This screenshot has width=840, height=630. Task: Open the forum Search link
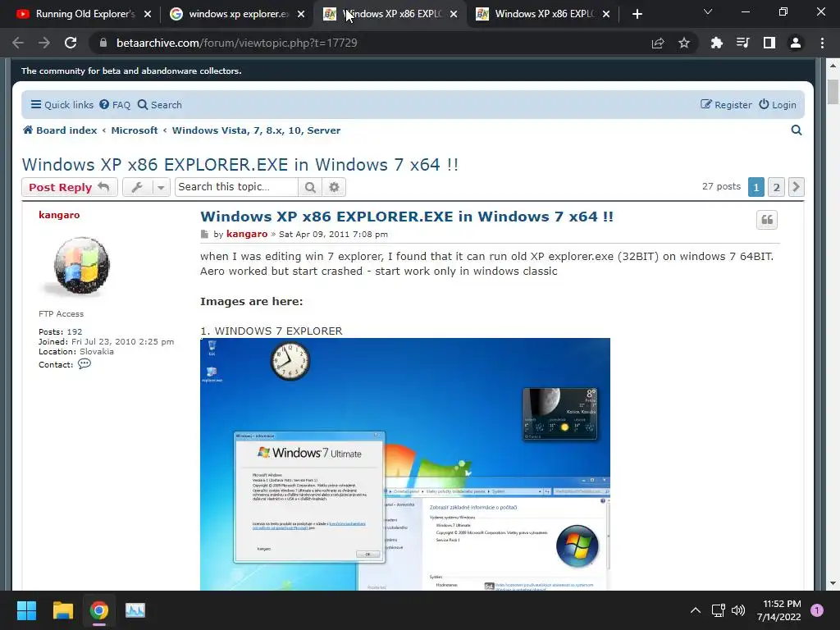(x=160, y=104)
